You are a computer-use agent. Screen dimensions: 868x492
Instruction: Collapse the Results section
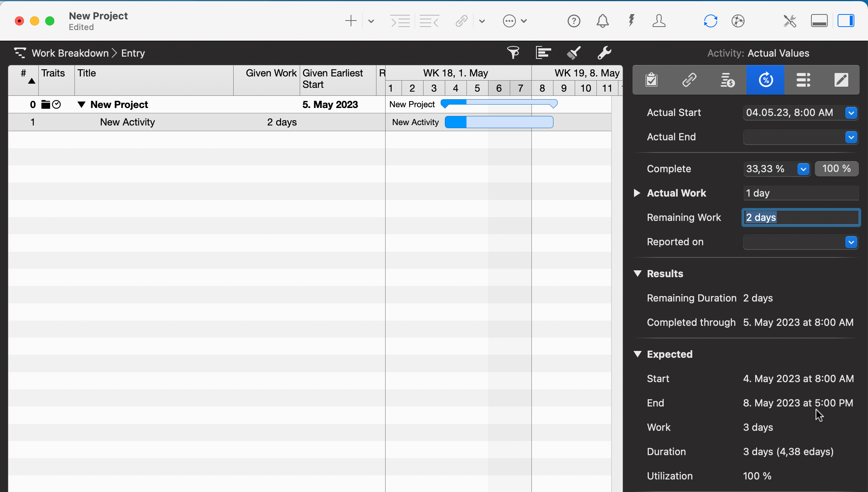637,274
